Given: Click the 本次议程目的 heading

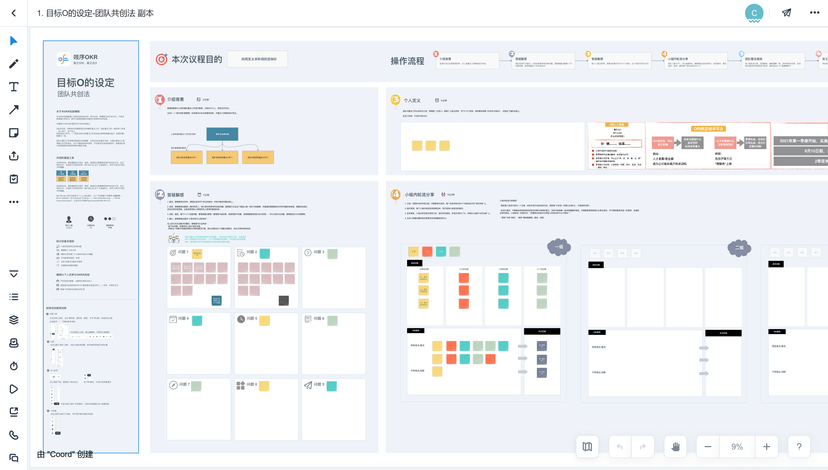Looking at the screenshot, I should [x=196, y=59].
